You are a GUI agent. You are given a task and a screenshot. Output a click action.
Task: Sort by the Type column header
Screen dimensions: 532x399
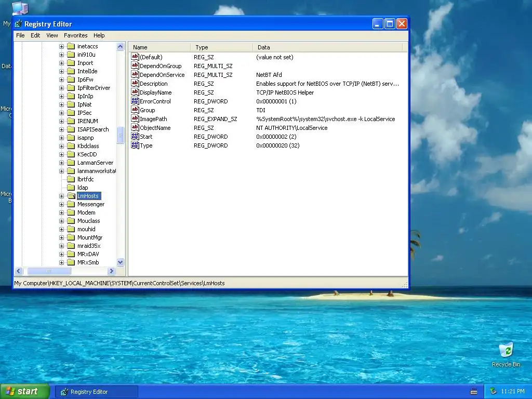[221, 47]
